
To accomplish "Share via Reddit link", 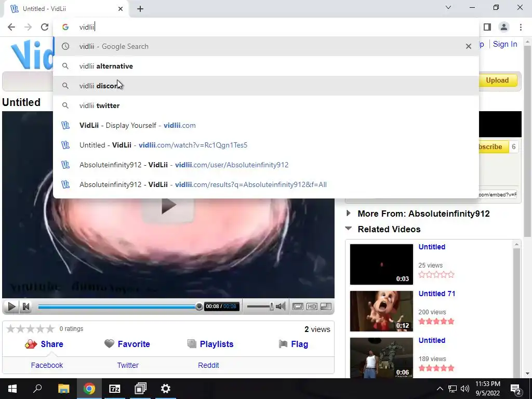I will pyautogui.click(x=208, y=365).
